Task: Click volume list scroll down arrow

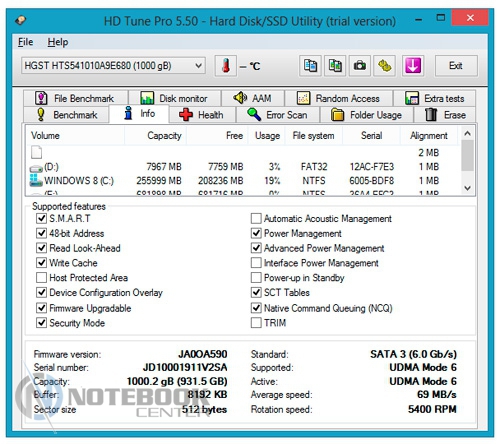Action: pos(467,188)
